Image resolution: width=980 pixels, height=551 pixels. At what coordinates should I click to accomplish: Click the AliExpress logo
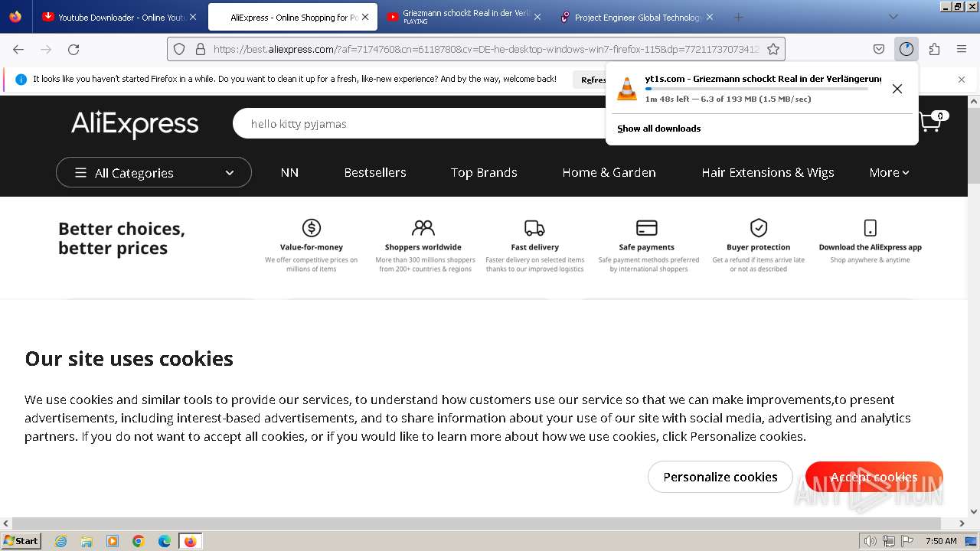[x=135, y=124]
